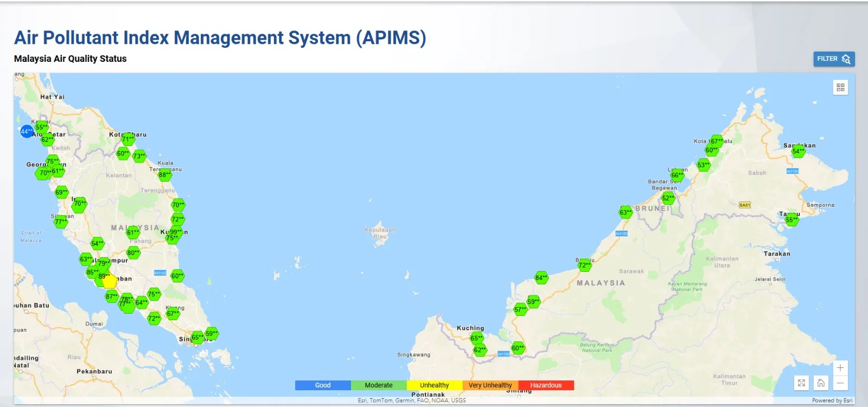Click the 84 marker in Sarawak

541,278
